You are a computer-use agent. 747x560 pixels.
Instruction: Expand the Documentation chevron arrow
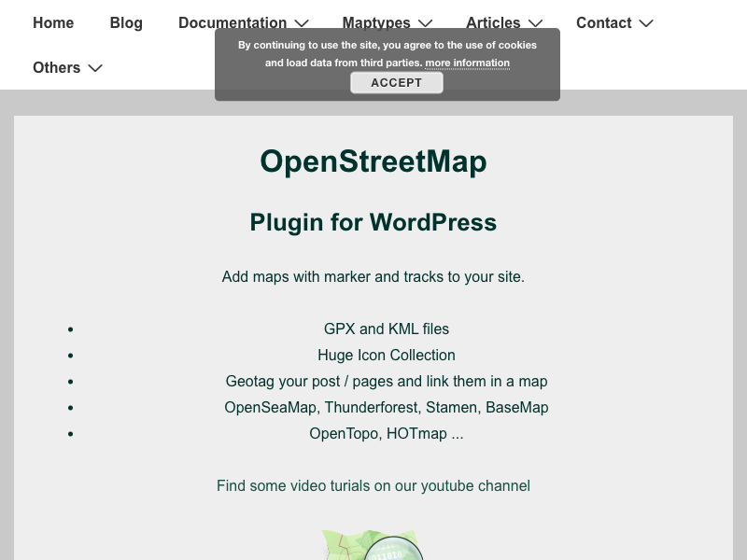coord(302,23)
